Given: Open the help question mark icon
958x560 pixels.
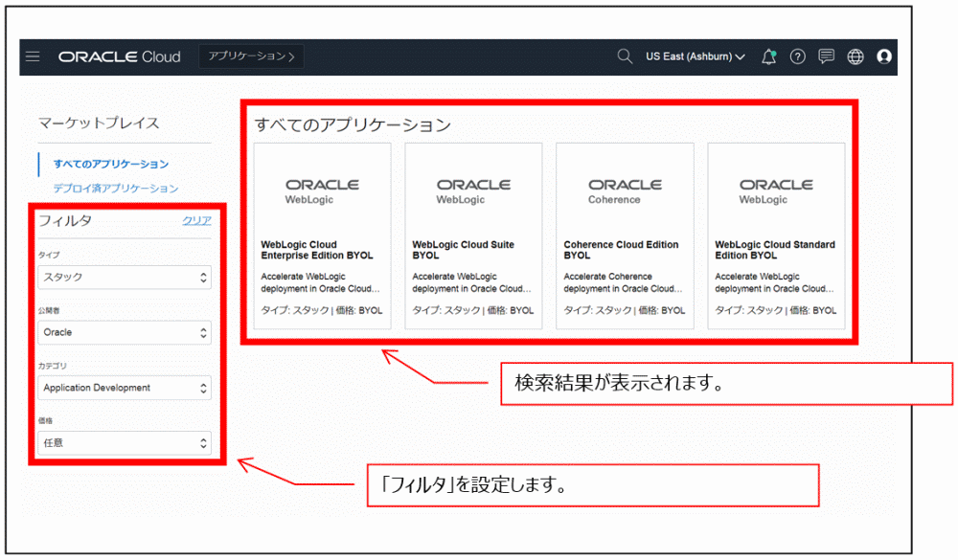Looking at the screenshot, I should 797,56.
